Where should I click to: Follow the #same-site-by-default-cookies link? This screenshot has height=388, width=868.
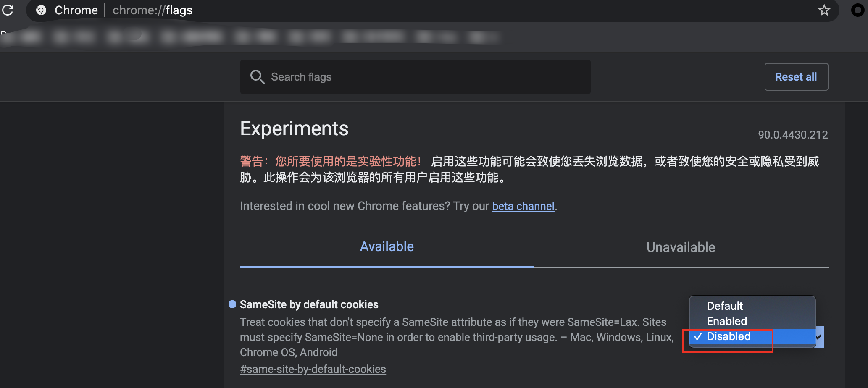click(x=313, y=369)
